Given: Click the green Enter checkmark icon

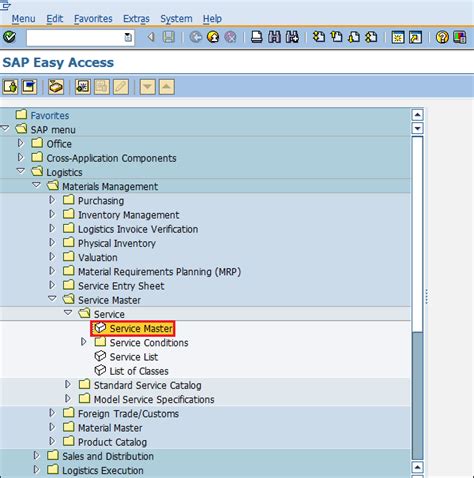Looking at the screenshot, I should click(9, 37).
